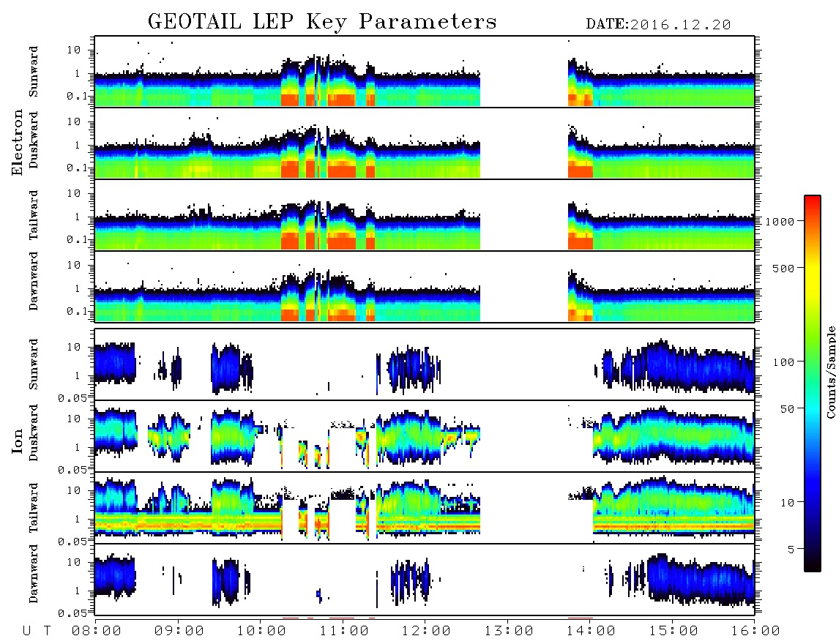Open the Ion Sunward spectrogram panel
836x644 pixels.
click(425, 364)
